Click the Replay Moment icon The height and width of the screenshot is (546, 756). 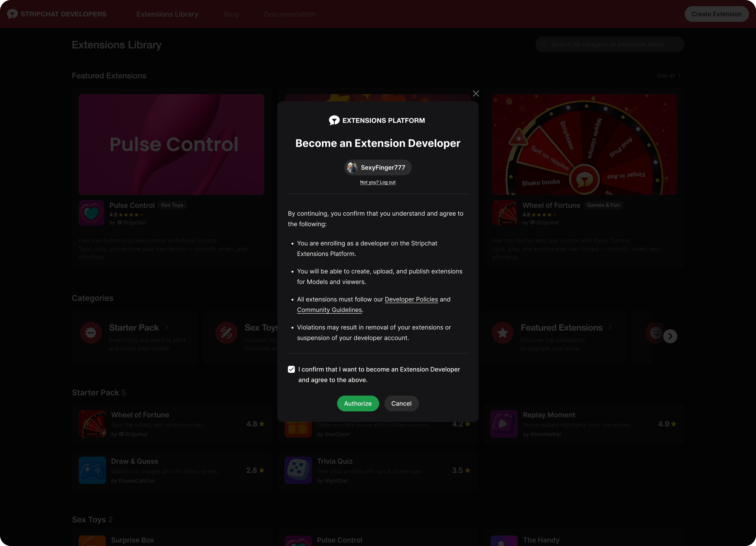[504, 424]
